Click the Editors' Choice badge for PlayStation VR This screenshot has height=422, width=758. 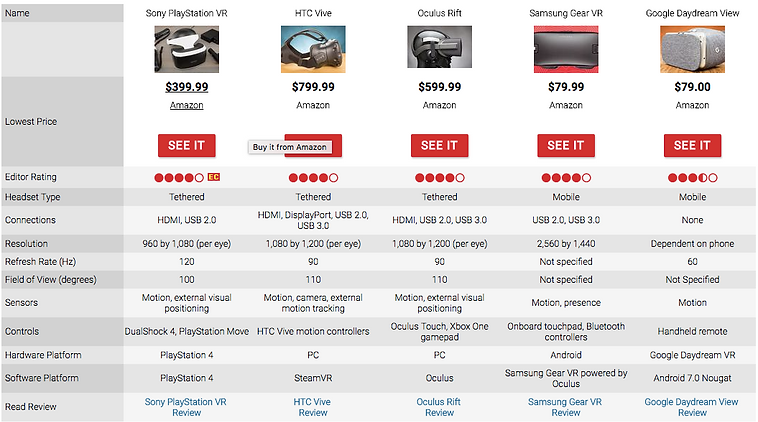tap(213, 177)
